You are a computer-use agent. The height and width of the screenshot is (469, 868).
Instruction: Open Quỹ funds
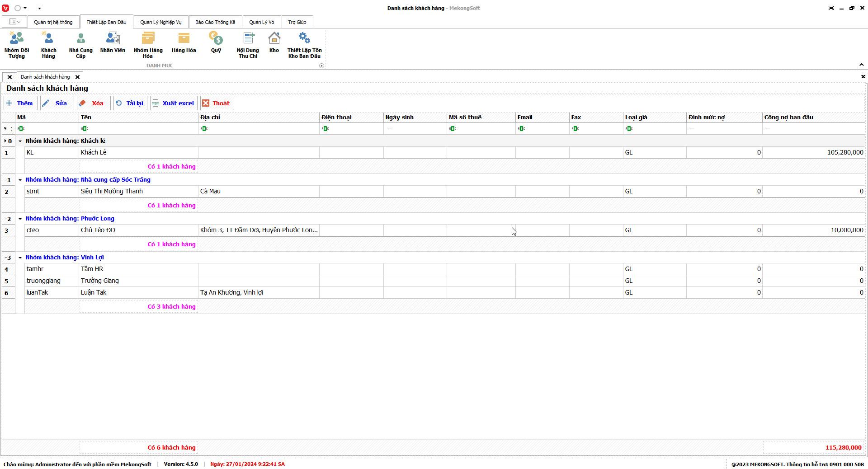(216, 43)
